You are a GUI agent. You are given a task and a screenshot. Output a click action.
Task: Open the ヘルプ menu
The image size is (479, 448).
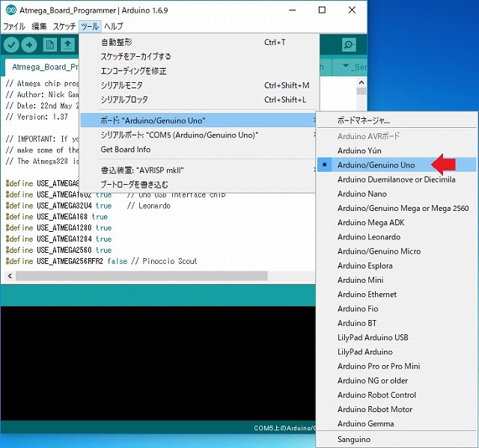pyautogui.click(x=113, y=26)
